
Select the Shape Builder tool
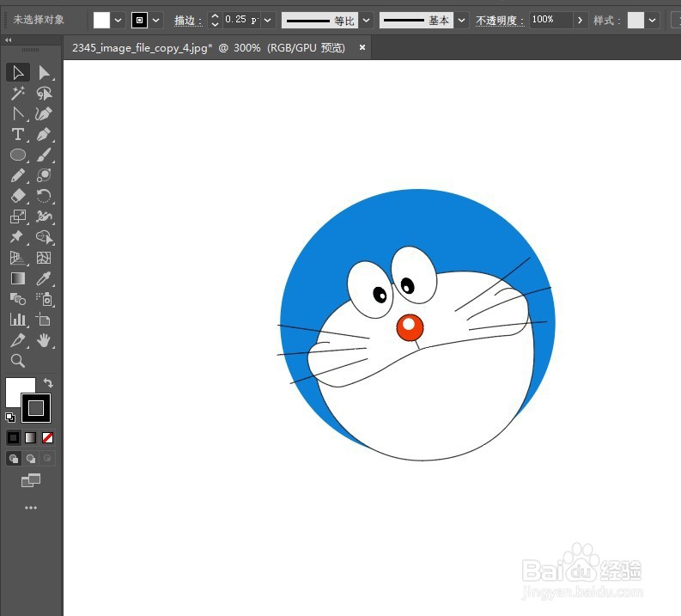point(44,237)
